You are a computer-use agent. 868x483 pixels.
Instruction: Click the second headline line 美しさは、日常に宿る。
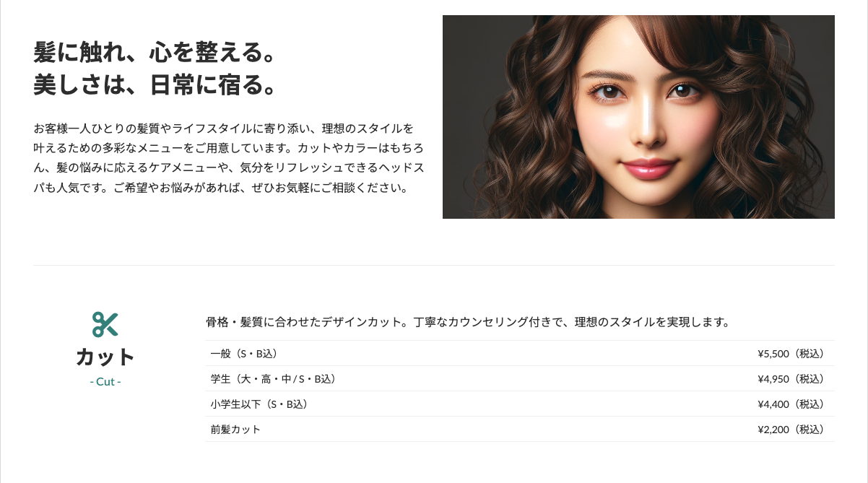(155, 86)
